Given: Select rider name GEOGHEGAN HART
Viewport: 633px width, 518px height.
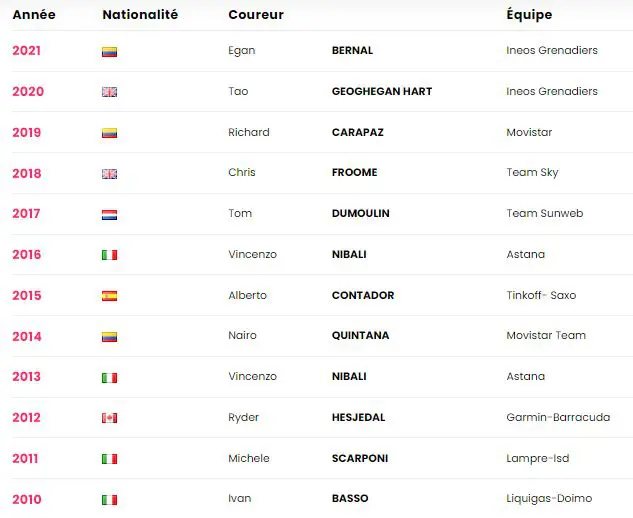Looking at the screenshot, I should tap(382, 92).
